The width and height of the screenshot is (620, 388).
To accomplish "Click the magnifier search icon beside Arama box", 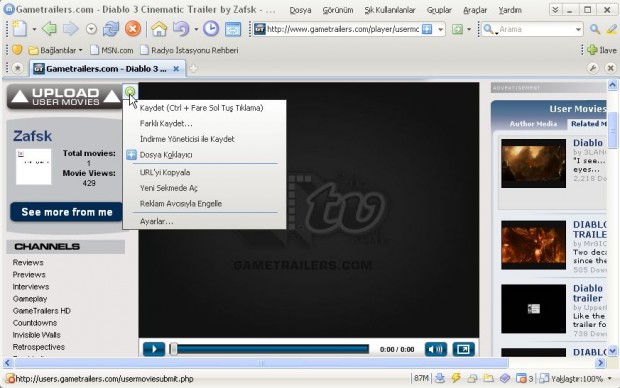I will [595, 29].
